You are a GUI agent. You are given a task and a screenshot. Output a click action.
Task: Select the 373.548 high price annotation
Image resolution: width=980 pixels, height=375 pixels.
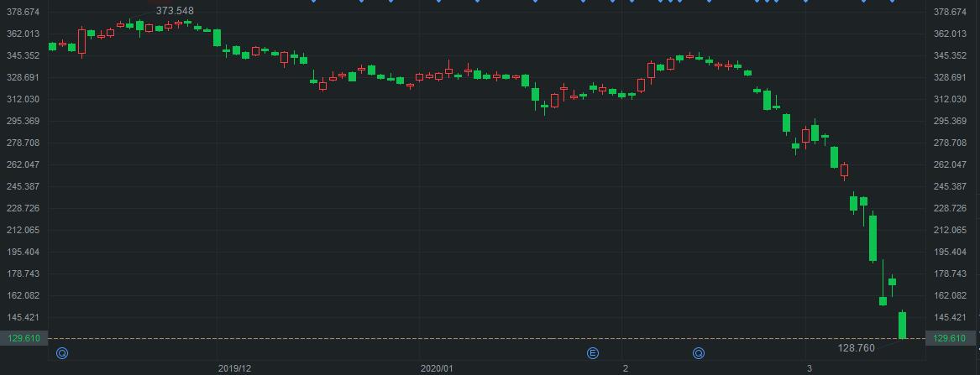coord(175,11)
